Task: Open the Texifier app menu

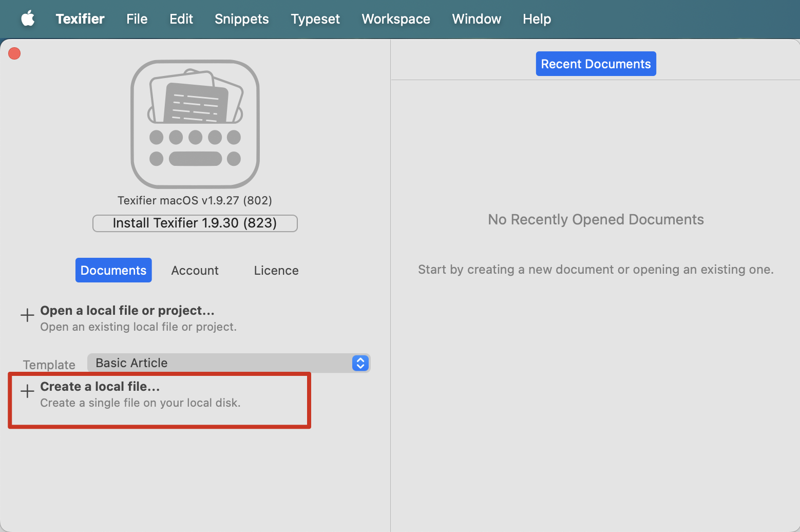Action: tap(80, 19)
